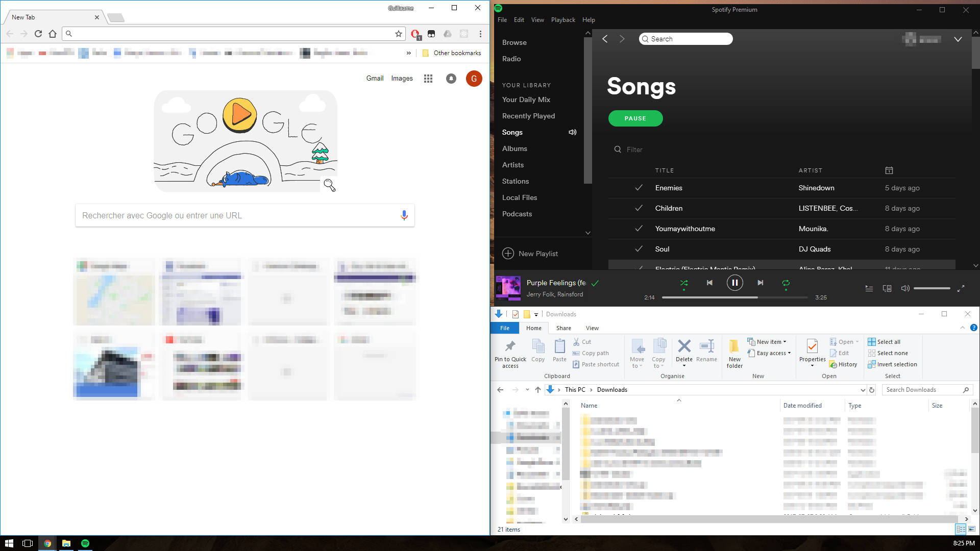Expand the address bar history dropdown
The width and height of the screenshot is (980, 551).
click(x=863, y=390)
